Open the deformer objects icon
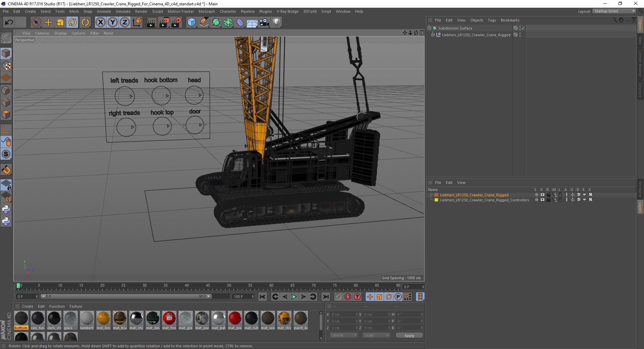644x349 pixels. point(240,22)
